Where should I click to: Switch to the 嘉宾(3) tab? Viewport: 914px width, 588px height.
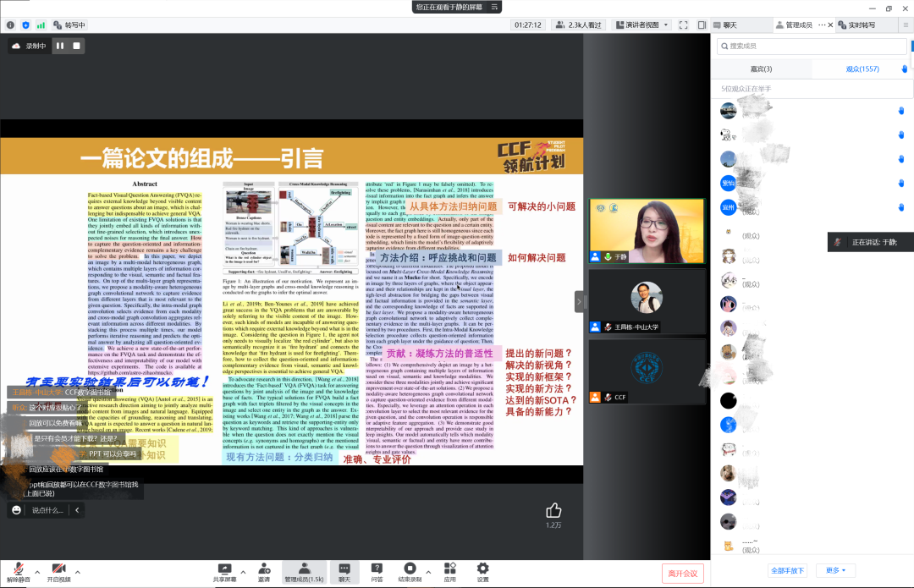pos(761,69)
